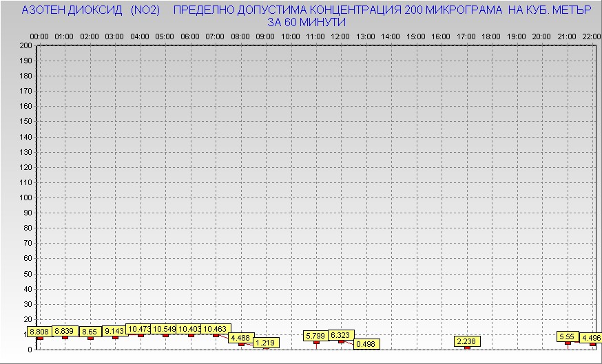Click the 9.143 data point label

pyautogui.click(x=115, y=331)
